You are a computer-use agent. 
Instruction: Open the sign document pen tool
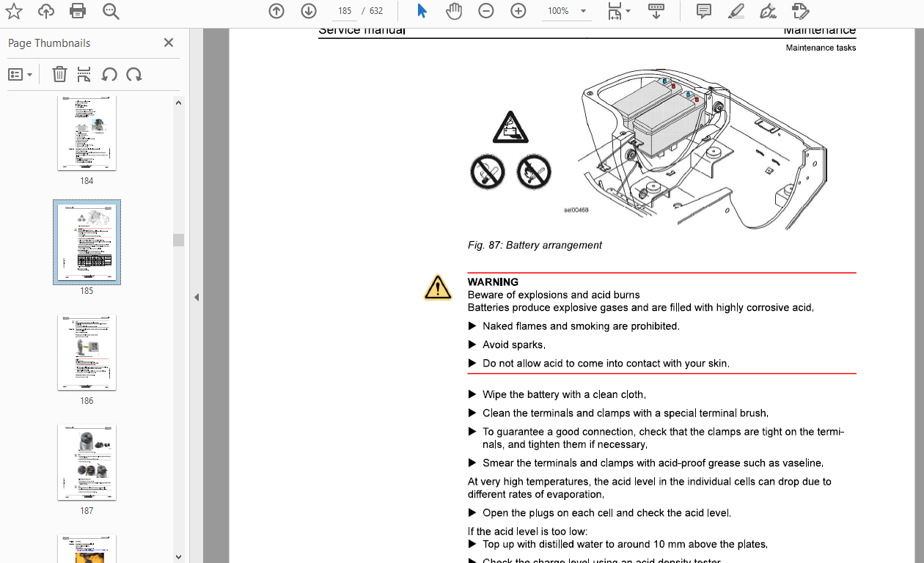click(768, 11)
